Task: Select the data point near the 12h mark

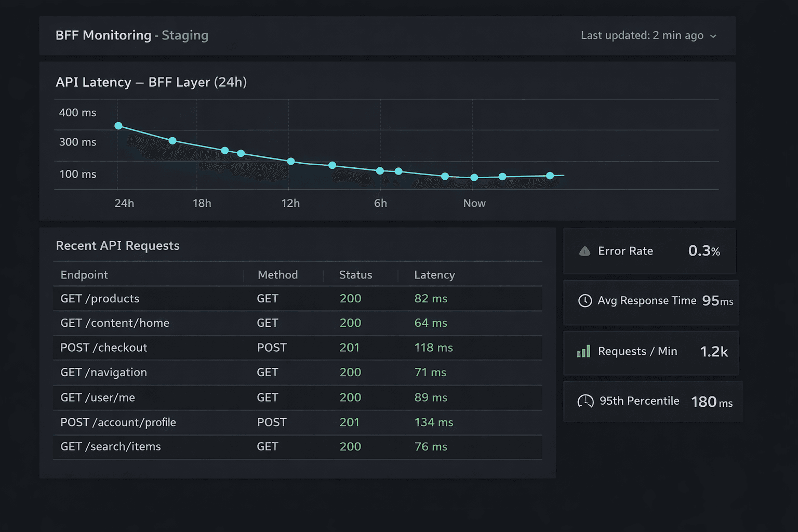Action: [291, 162]
